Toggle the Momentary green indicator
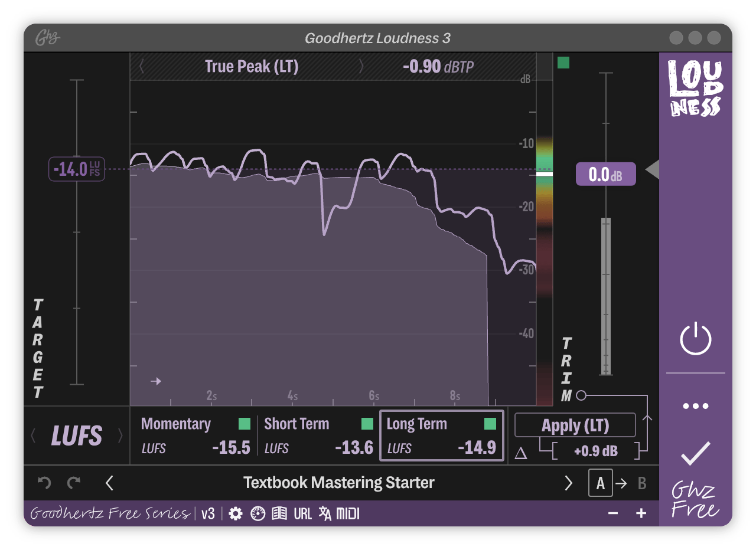This screenshot has height=550, width=756. coord(245,424)
